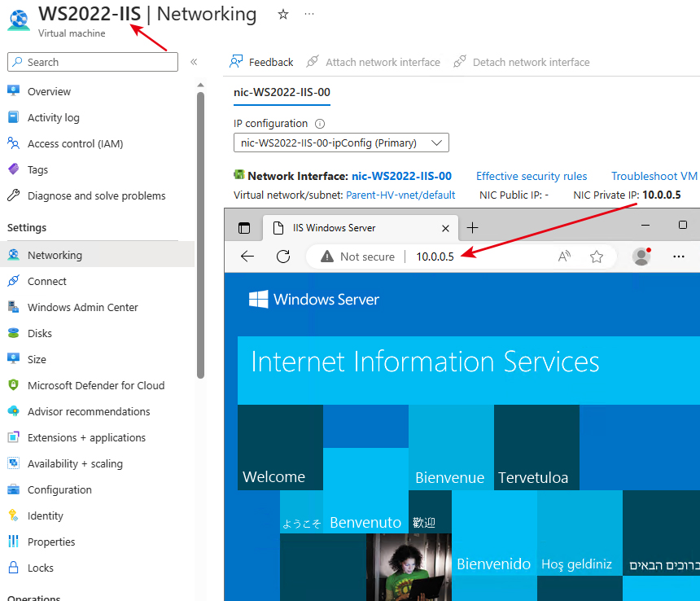
Task: Click the photo of the woman with laptop
Action: coord(409,567)
